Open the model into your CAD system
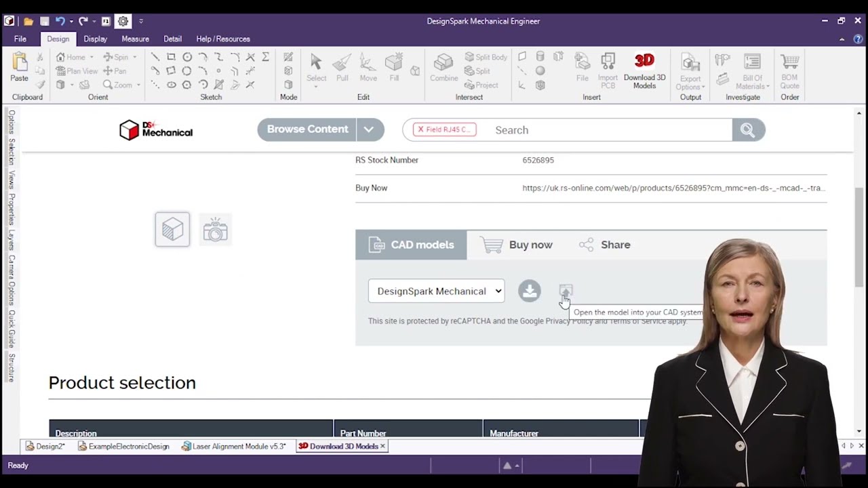Image resolution: width=868 pixels, height=488 pixels. (566, 291)
